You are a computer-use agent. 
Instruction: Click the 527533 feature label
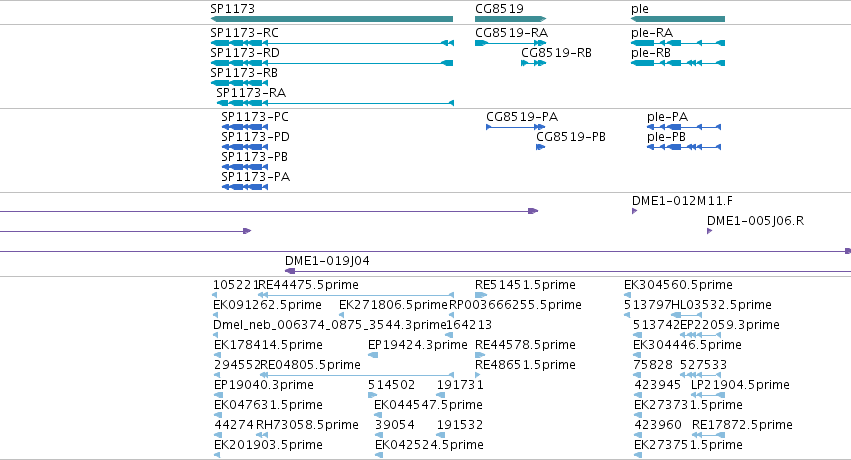[x=703, y=365]
